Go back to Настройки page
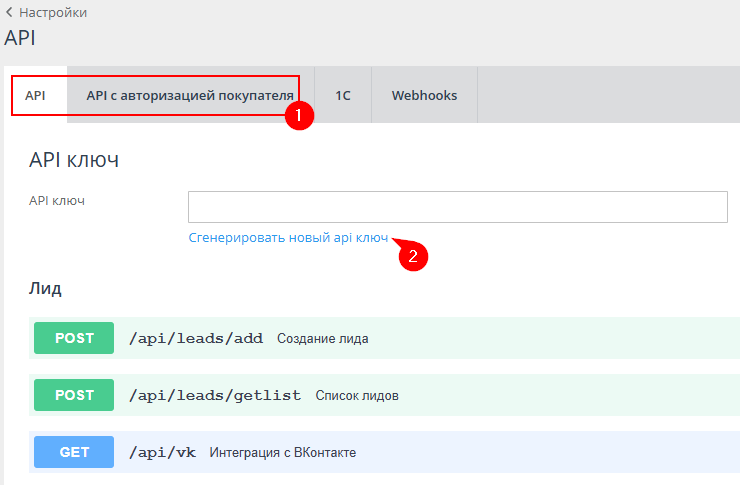The width and height of the screenshot is (740, 485). [x=52, y=13]
